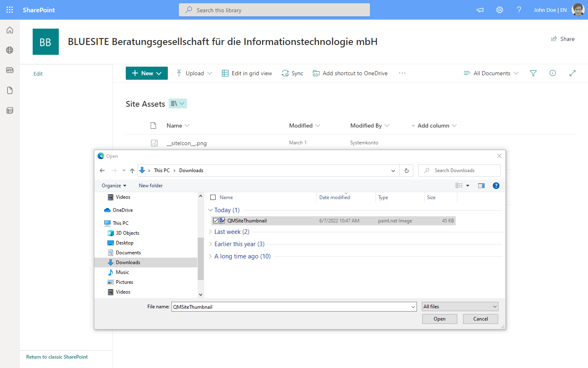The height and width of the screenshot is (368, 588).
Task: Open the globe sites icon in left rail
Action: point(10,50)
